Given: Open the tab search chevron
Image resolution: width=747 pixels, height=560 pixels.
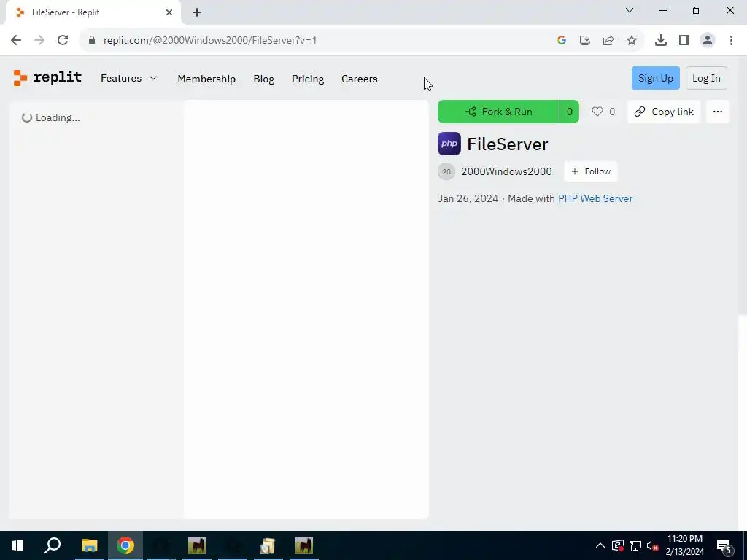Looking at the screenshot, I should click(630, 10).
